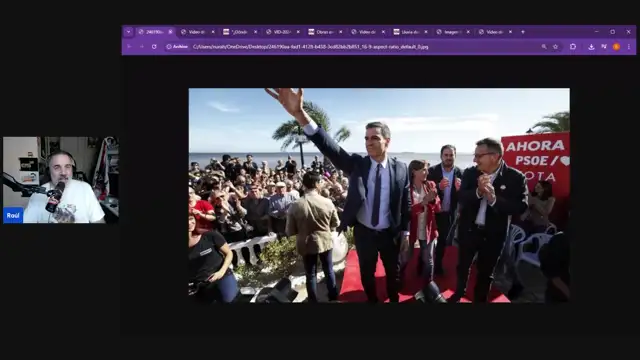
Task: Focus the address bar file path
Action: click(311, 47)
